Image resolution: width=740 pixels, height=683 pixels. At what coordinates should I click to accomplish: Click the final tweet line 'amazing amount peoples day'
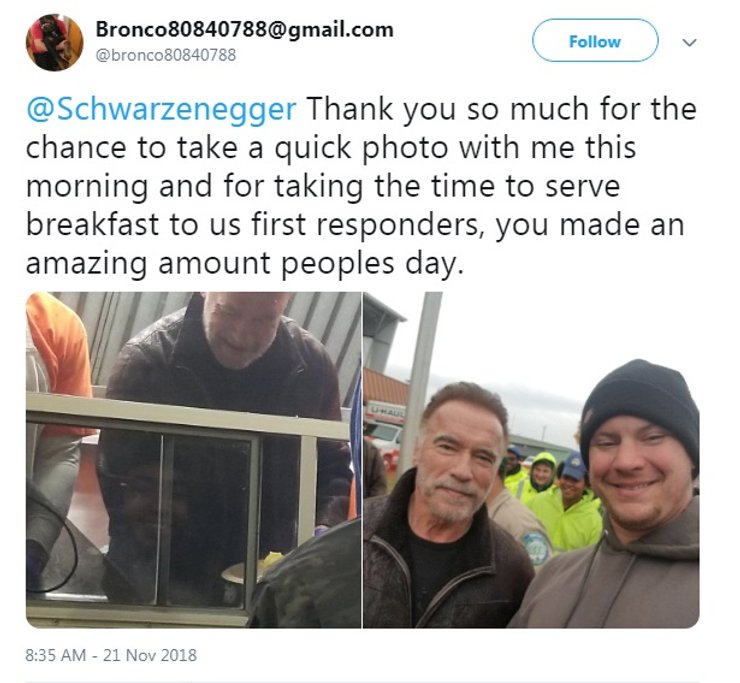[245, 263]
